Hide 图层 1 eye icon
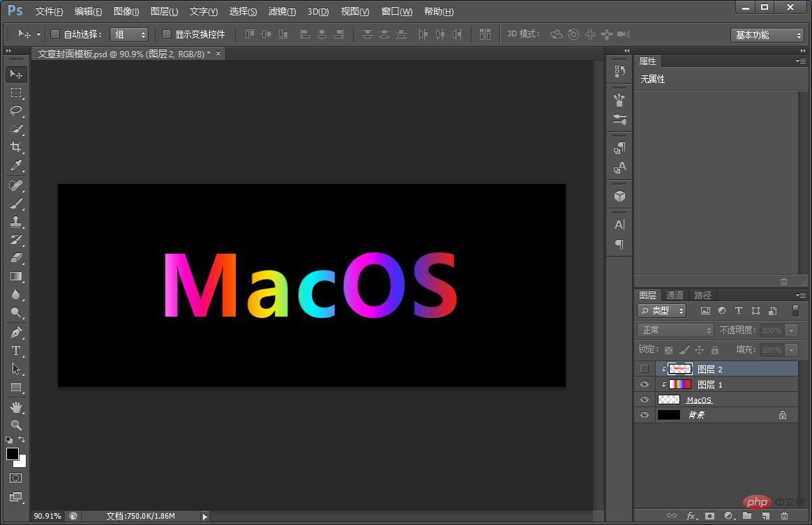 [644, 385]
